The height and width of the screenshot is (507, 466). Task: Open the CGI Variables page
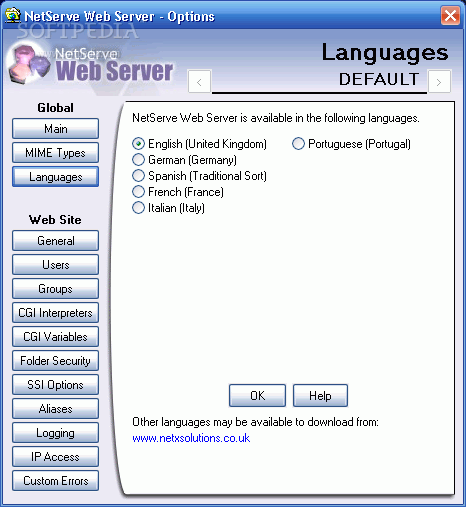click(55, 337)
